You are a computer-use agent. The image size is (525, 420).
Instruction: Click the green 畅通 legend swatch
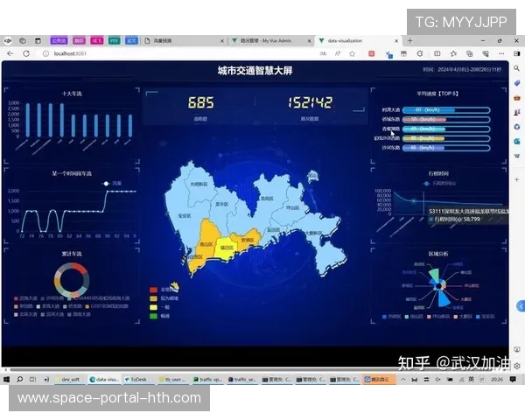[154, 316]
